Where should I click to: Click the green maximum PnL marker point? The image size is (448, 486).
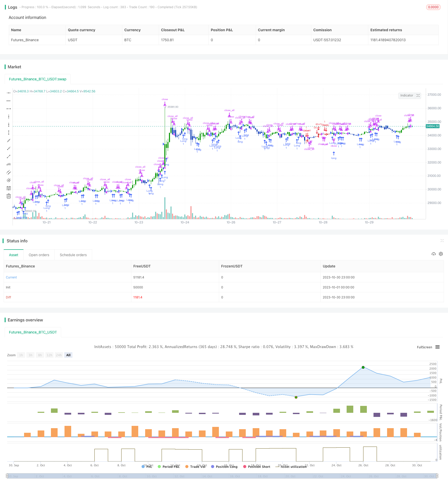(363, 367)
